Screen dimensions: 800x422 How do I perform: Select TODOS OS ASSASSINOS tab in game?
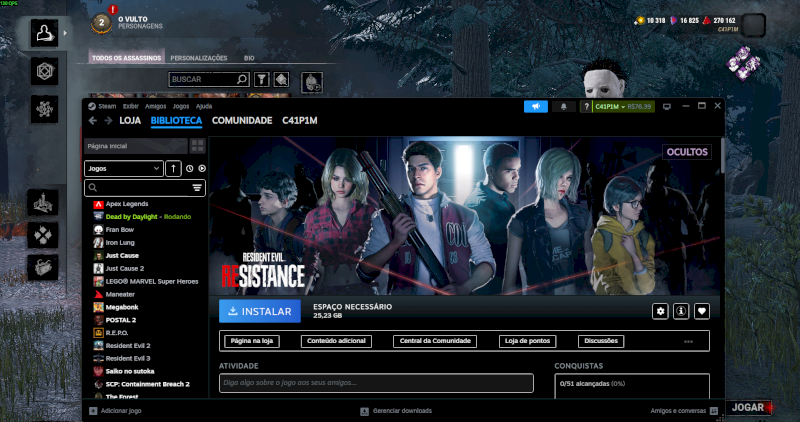pos(127,58)
